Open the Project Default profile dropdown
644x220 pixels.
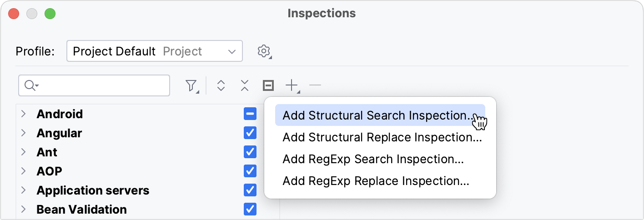point(155,51)
